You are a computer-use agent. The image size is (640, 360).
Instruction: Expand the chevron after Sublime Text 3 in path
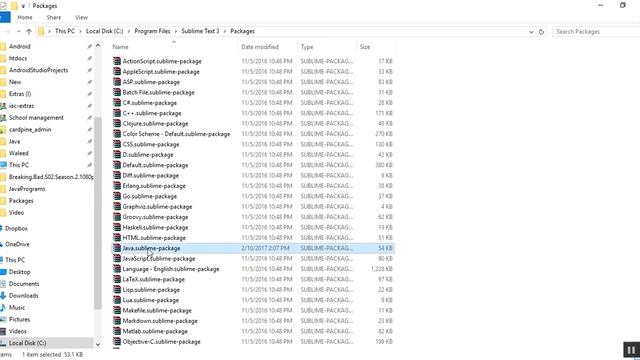pos(225,31)
